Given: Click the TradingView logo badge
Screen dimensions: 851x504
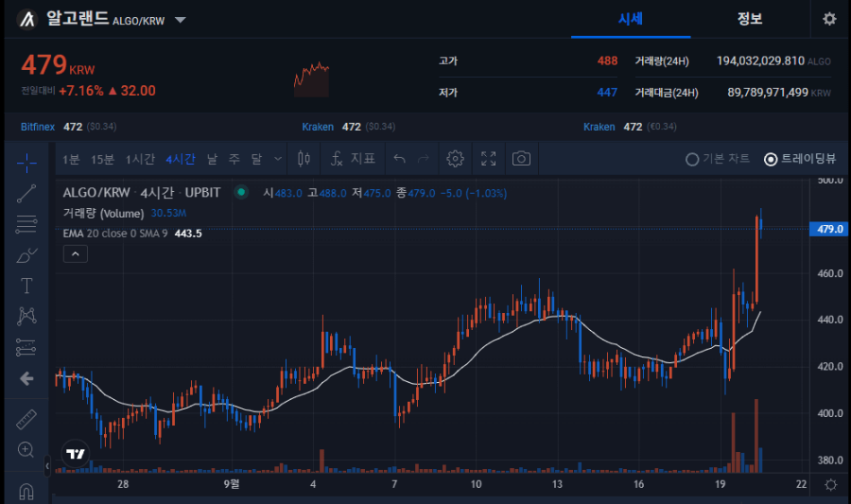Looking at the screenshot, I should tap(76, 454).
